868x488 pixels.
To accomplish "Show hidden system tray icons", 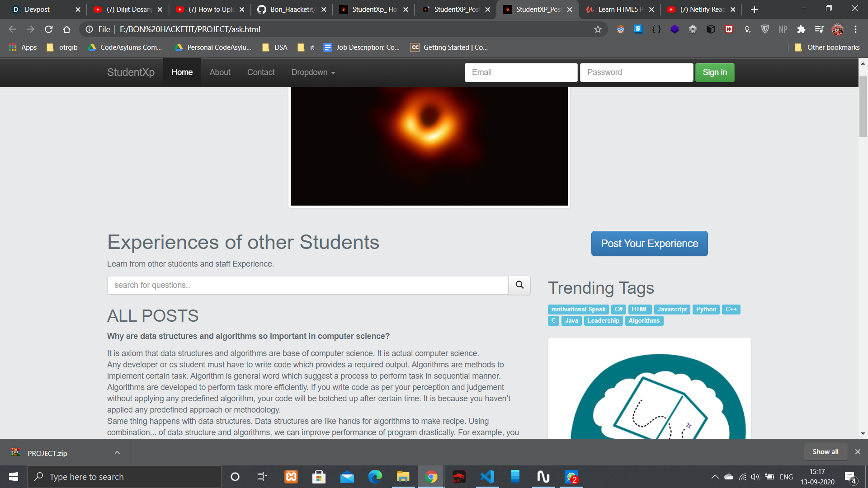I will point(715,477).
